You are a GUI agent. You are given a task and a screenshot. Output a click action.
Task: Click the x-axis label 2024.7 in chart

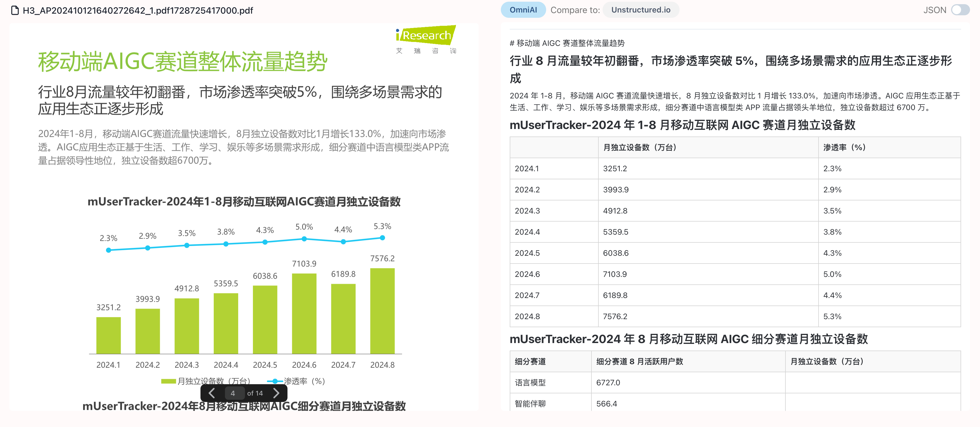point(343,365)
